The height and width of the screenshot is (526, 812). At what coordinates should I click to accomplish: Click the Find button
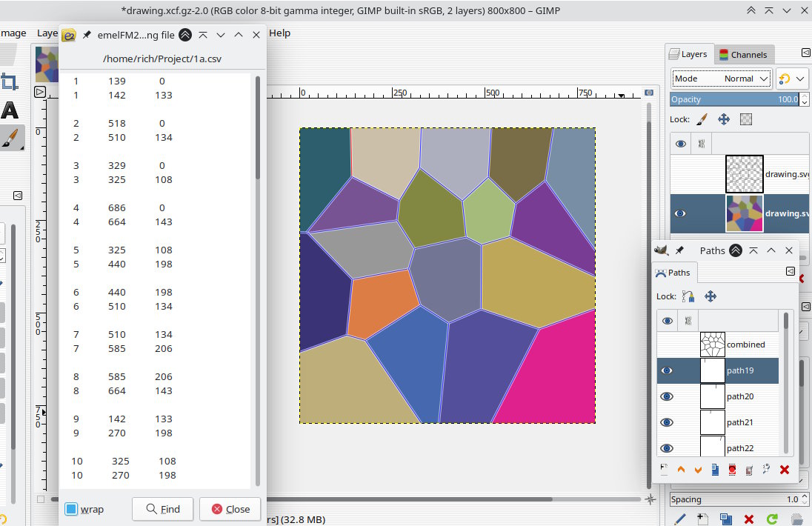pos(162,509)
